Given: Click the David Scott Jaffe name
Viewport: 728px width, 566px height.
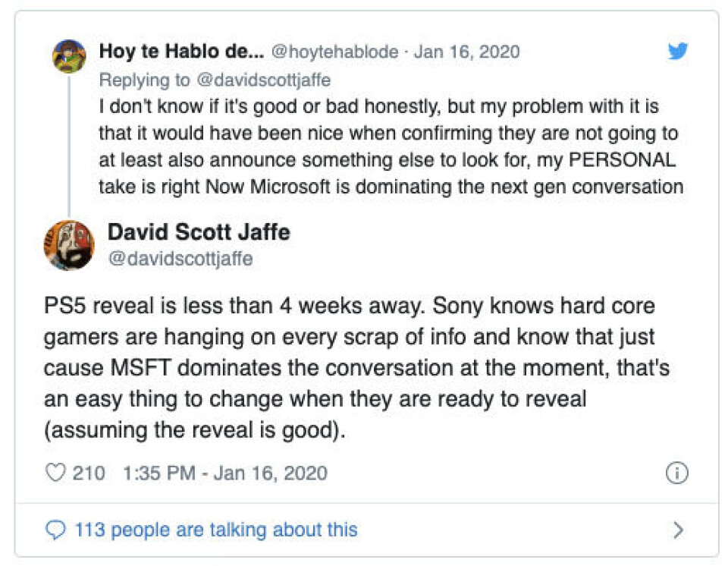Looking at the screenshot, I should point(199,232).
